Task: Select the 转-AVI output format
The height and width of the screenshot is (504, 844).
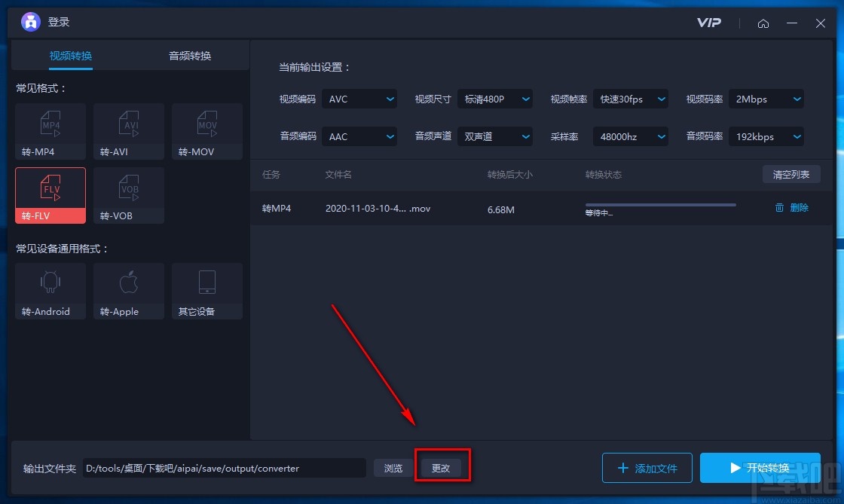Action: pyautogui.click(x=128, y=130)
